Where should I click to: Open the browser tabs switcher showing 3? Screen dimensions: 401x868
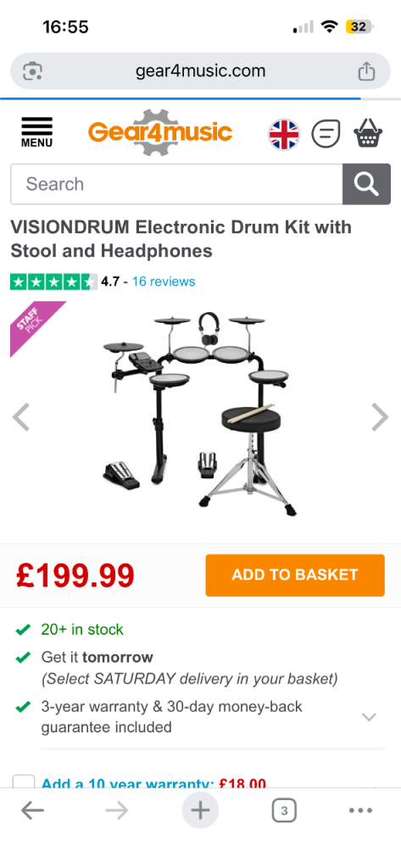pos(284,811)
